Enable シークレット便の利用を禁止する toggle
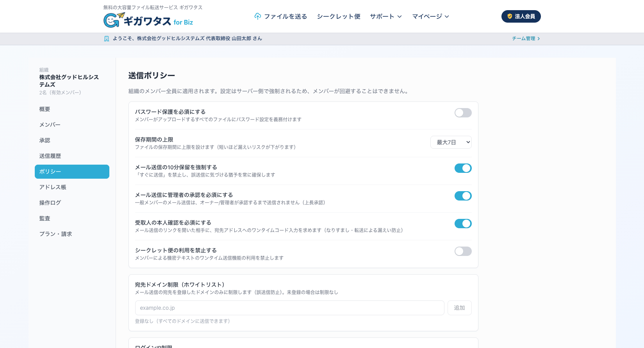The width and height of the screenshot is (644, 348). 463,251
